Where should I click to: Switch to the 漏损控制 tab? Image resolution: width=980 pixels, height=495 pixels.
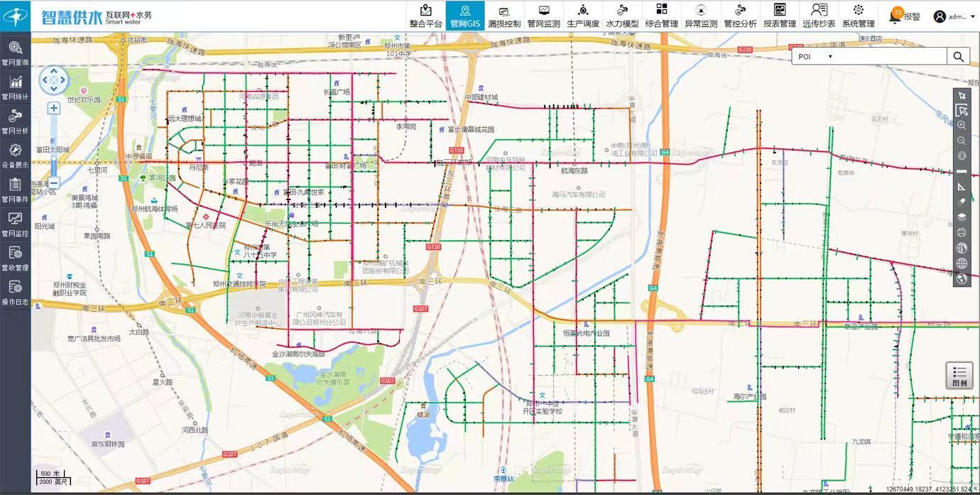504,16
